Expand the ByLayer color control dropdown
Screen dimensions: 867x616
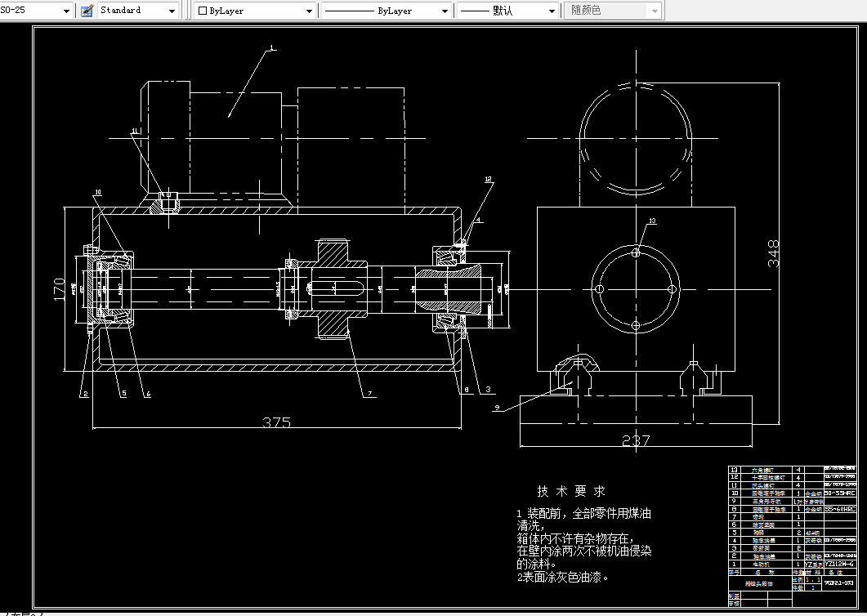pos(255,11)
